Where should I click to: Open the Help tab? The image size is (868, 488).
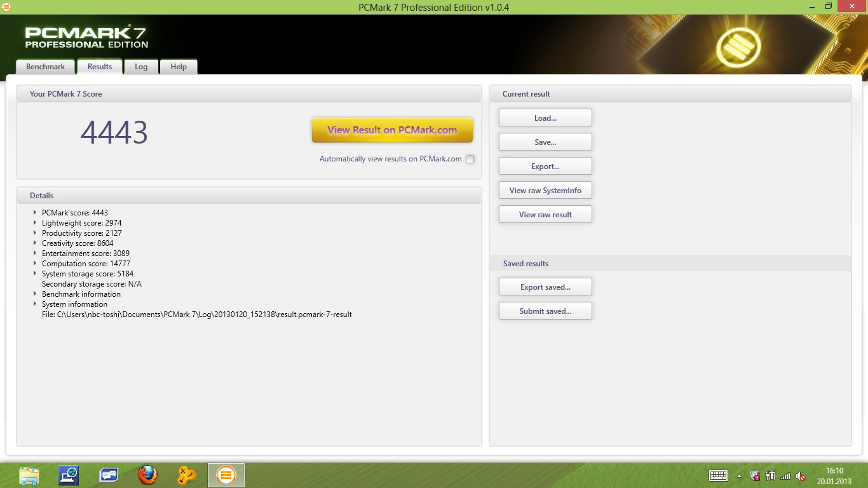179,67
